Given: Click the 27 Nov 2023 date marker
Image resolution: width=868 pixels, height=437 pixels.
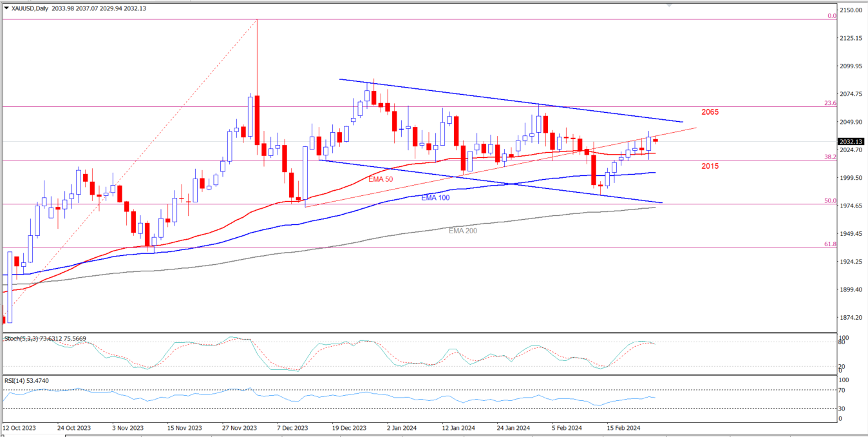Looking at the screenshot, I should (240, 427).
